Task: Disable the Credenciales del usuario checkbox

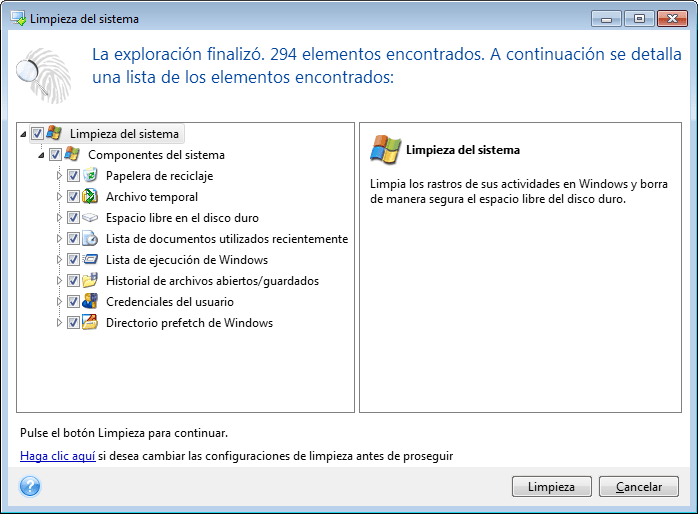Action: (73, 302)
